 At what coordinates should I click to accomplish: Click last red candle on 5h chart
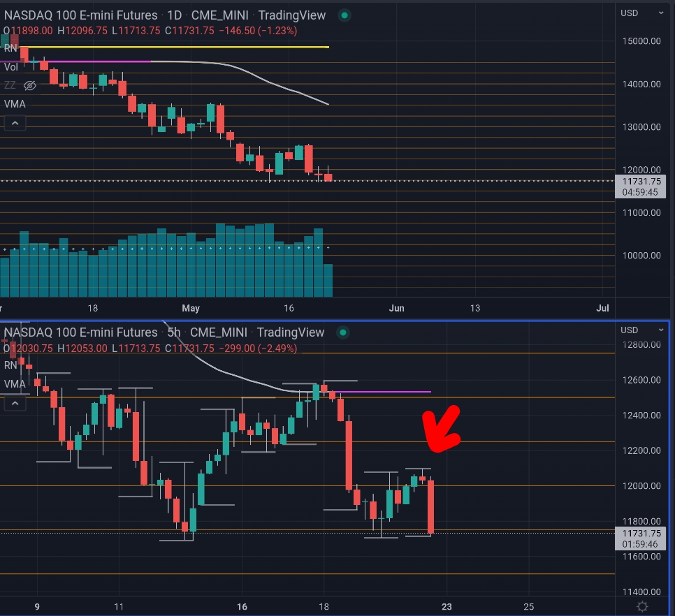(x=430, y=507)
